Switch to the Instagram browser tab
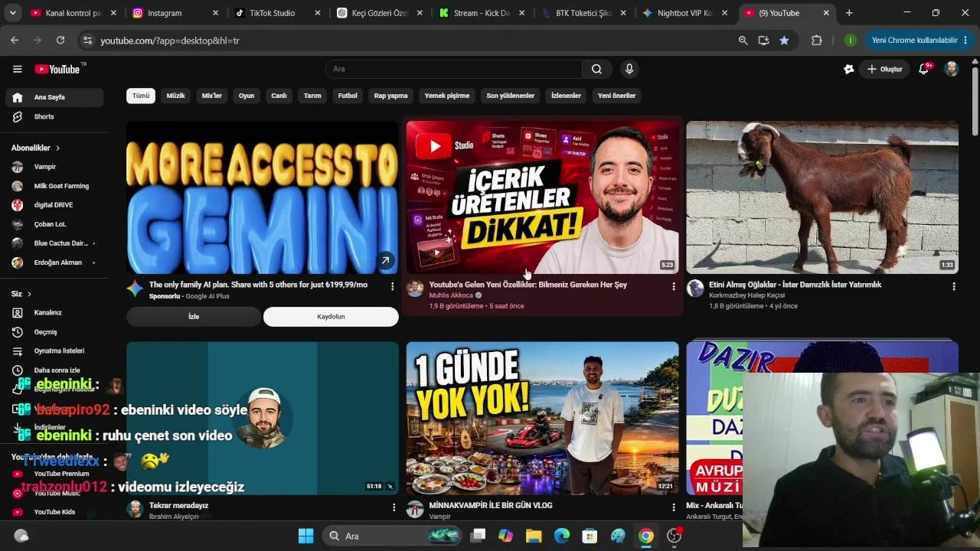Screen dimensions: 980x551 [175, 13]
